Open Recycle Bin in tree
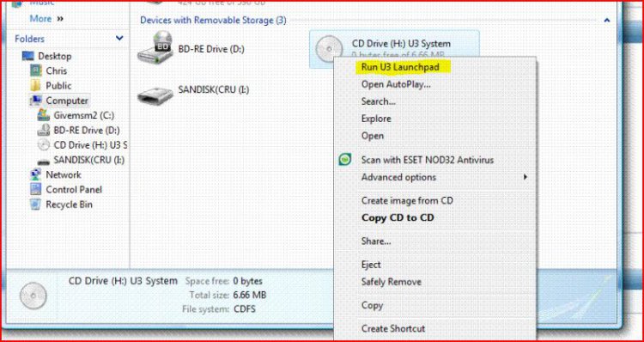Image resolution: width=644 pixels, height=342 pixels. click(69, 205)
